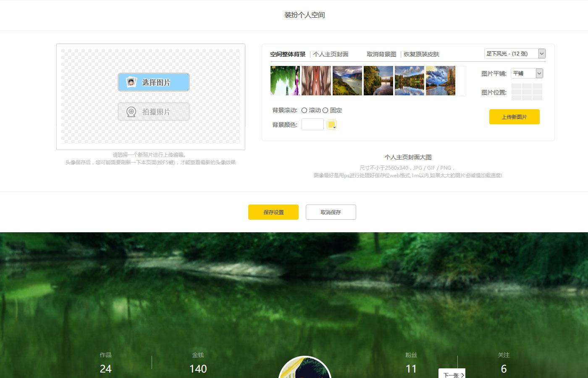
Task: Select the center cell of 图片位置 grid
Action: pyautogui.click(x=527, y=92)
